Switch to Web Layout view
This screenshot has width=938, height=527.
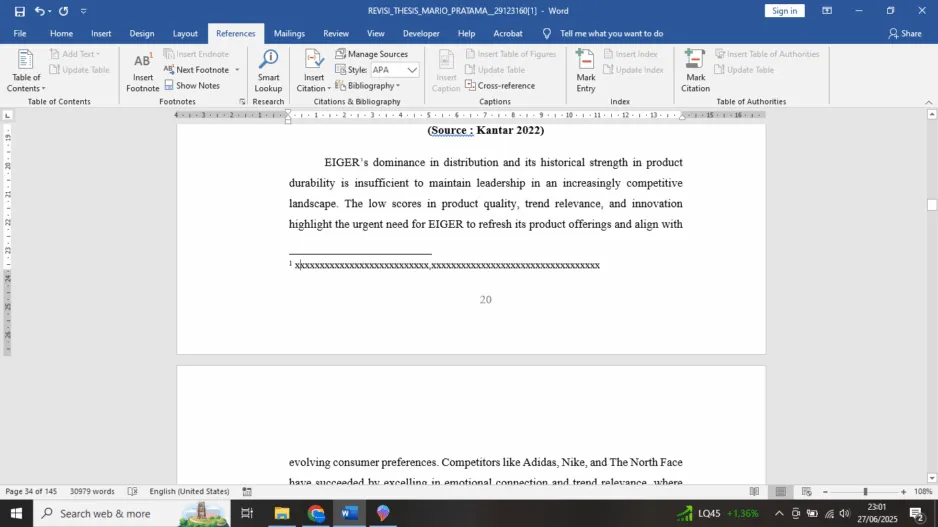pos(806,491)
